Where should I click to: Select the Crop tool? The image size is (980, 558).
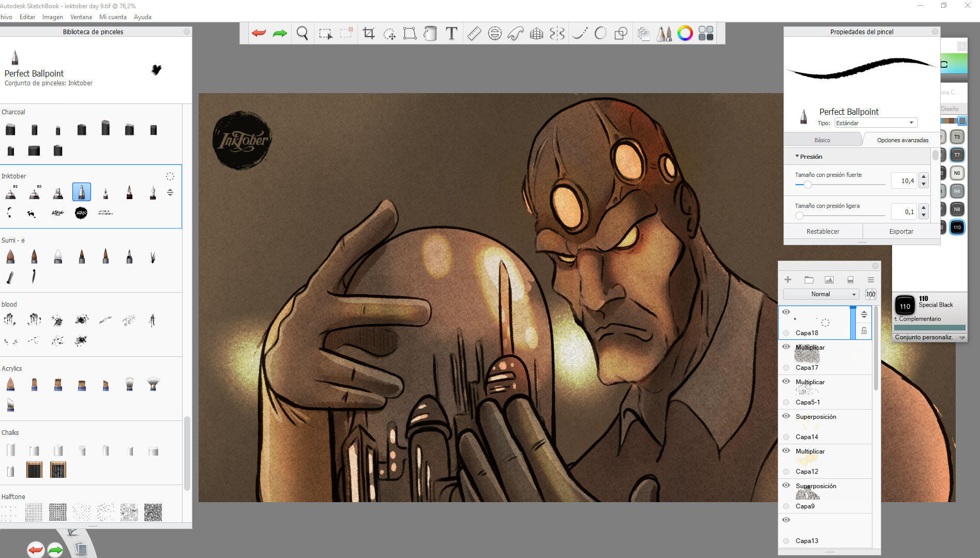point(369,34)
